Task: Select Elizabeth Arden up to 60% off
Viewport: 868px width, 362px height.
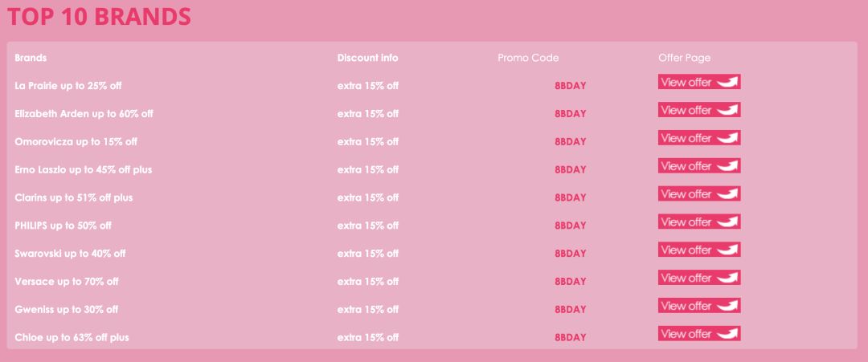Action: [84, 114]
